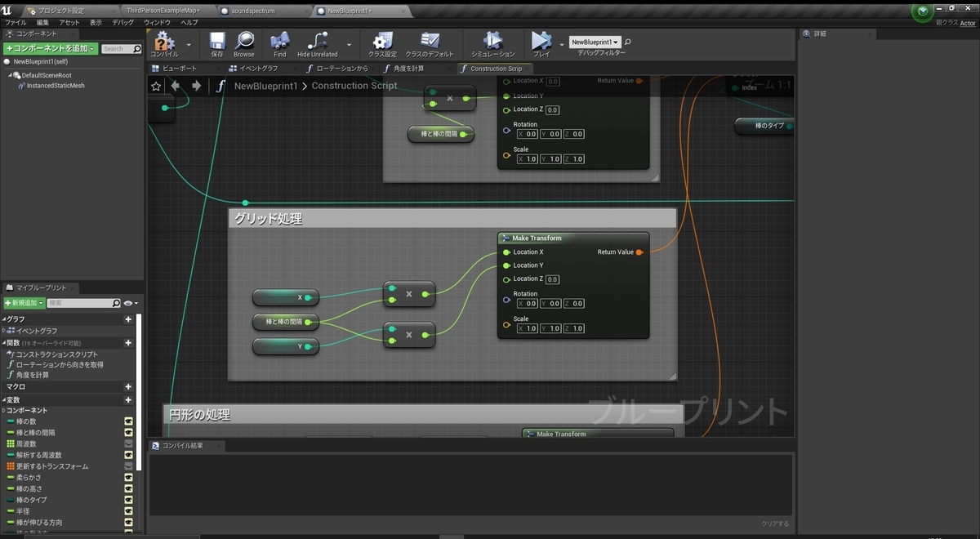Viewport: 980px width, 539px height.
Task: Open コンパイル options dropdown arrow
Action: click(x=189, y=44)
